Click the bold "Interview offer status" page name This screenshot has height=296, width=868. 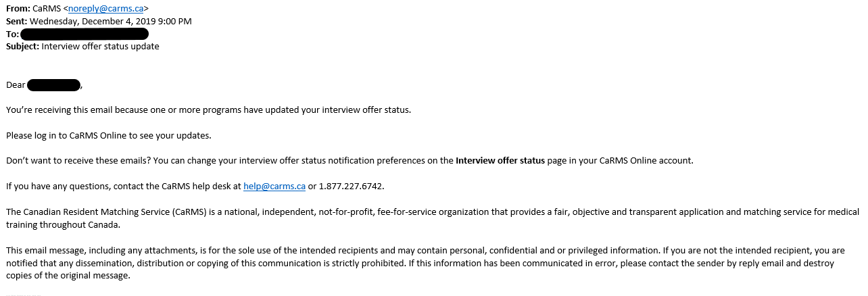point(500,160)
